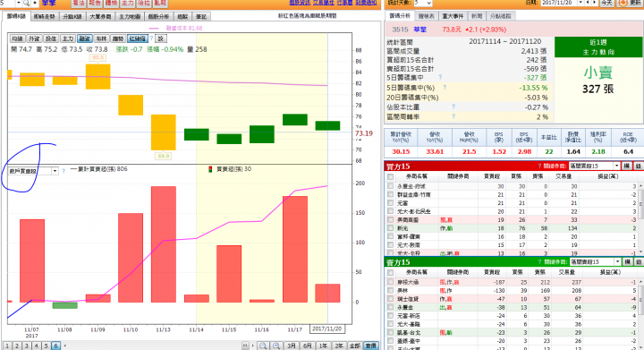This screenshot has height=350, width=644.
Task: Click the help icon in the 賣方15 header
Action: click(539, 261)
